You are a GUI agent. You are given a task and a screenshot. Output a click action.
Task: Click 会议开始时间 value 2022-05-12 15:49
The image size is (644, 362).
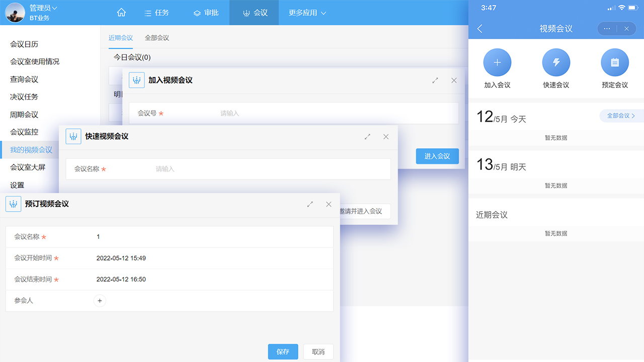pyautogui.click(x=121, y=258)
